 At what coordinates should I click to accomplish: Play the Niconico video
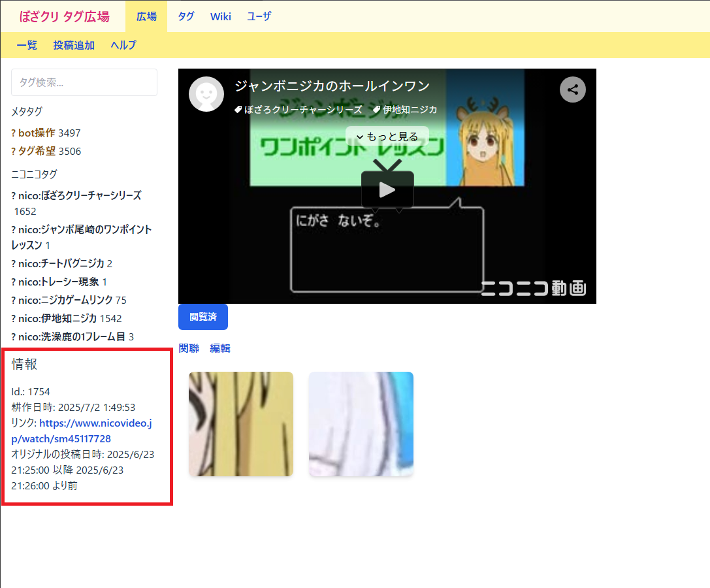coord(387,189)
